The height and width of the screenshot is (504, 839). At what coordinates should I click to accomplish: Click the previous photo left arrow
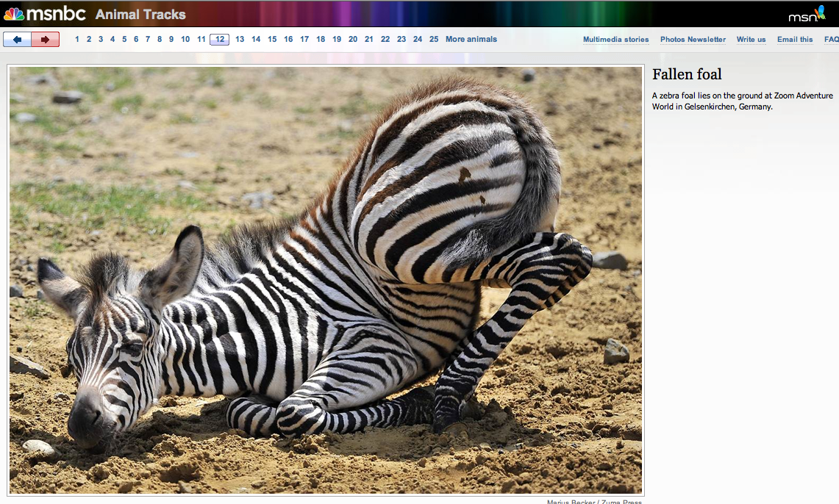pos(17,40)
